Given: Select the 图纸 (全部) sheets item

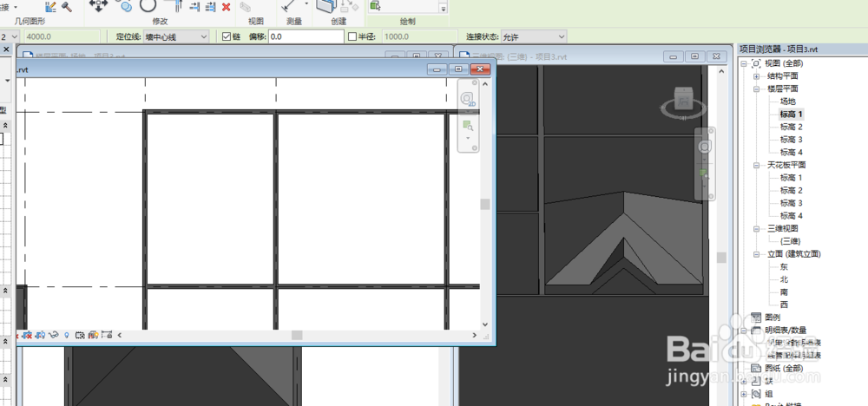Looking at the screenshot, I should pyautogui.click(x=784, y=369).
